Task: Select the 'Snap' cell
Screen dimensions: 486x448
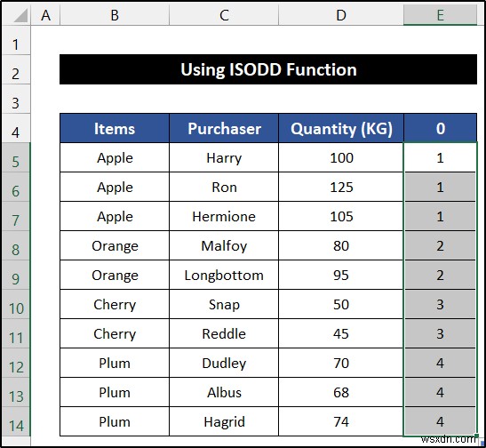Action: [224, 304]
